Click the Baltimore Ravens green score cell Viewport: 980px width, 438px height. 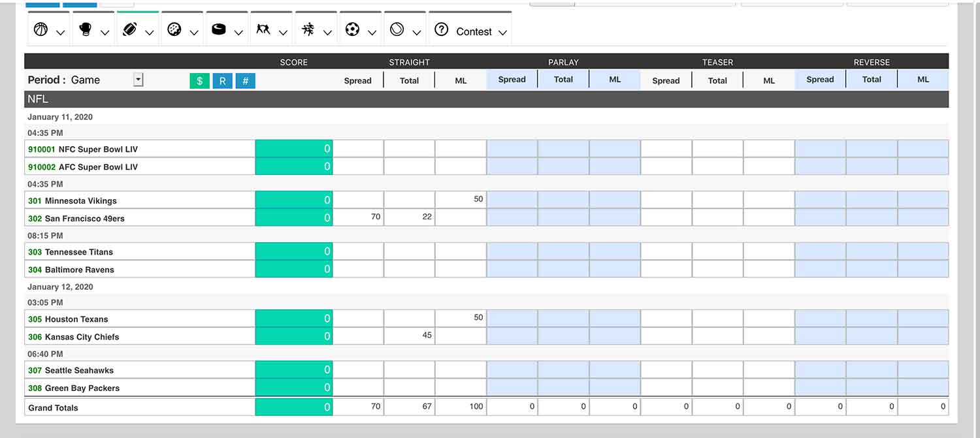pyautogui.click(x=294, y=269)
